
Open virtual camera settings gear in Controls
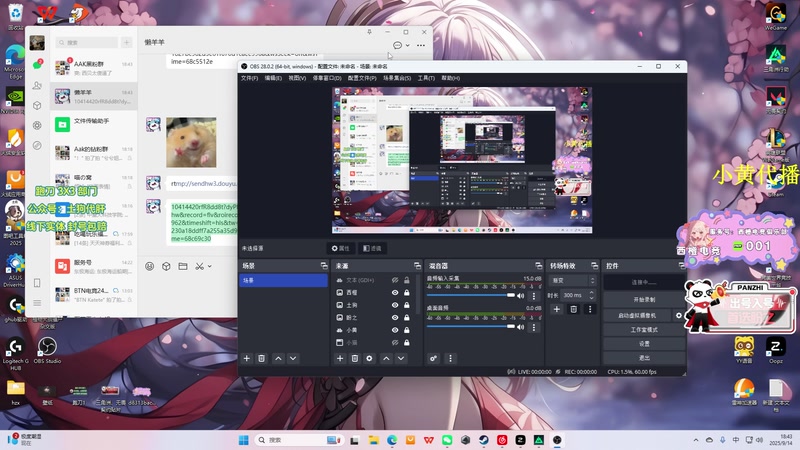click(x=679, y=315)
